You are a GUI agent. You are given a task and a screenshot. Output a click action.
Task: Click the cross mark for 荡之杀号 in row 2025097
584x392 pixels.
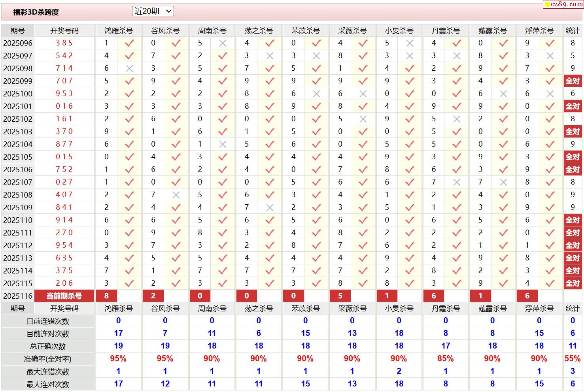pos(270,56)
